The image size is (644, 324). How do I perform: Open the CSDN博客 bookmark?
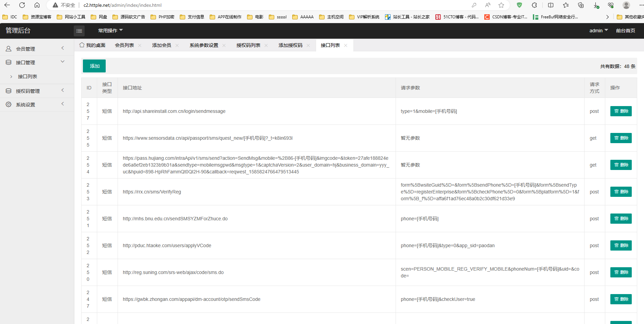click(x=506, y=17)
